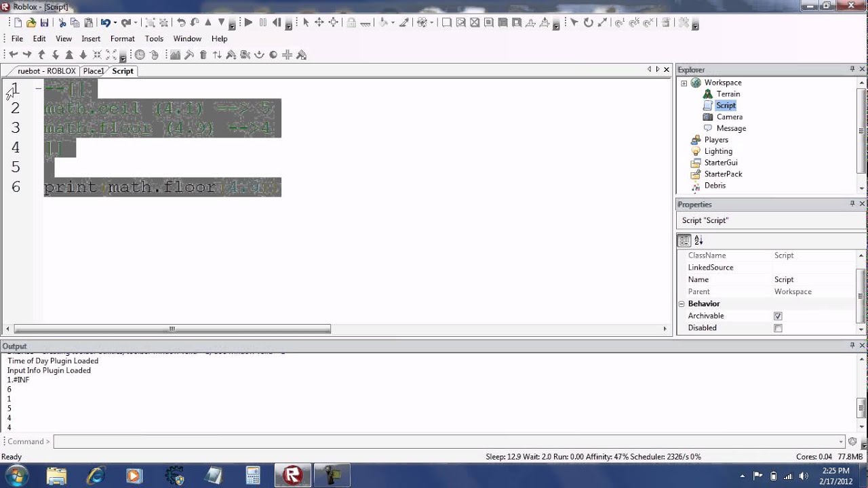Open the Tools menu
This screenshot has height=488, width=868.
tap(154, 39)
